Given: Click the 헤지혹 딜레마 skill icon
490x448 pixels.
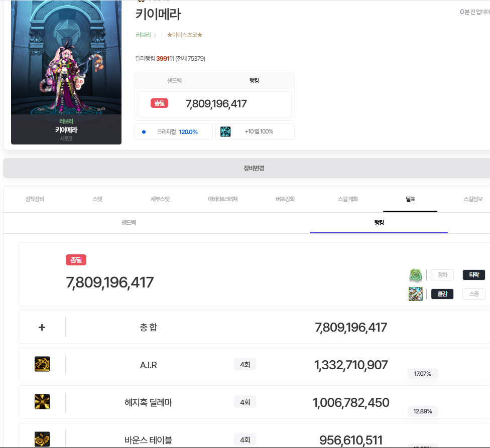Looking at the screenshot, I should (x=42, y=402).
